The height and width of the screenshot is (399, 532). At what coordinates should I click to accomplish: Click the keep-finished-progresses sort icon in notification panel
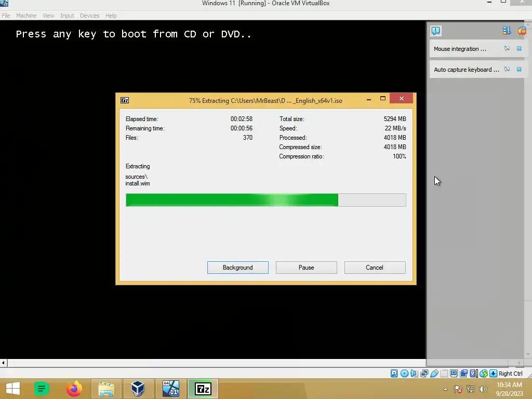(x=507, y=31)
